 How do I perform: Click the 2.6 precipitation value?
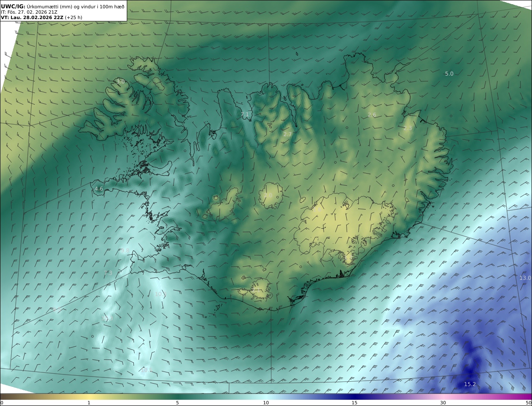click(372, 115)
